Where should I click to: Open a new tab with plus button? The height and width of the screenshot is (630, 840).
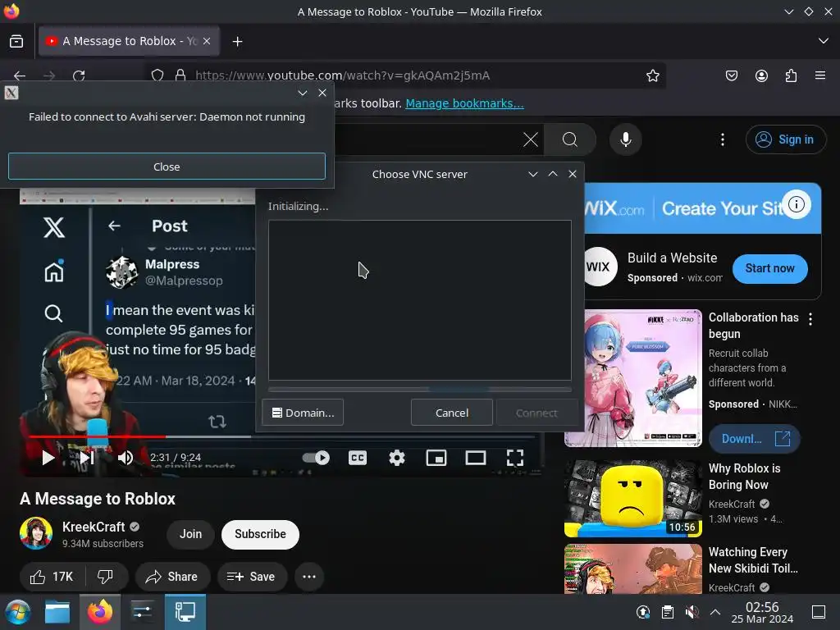coord(237,41)
